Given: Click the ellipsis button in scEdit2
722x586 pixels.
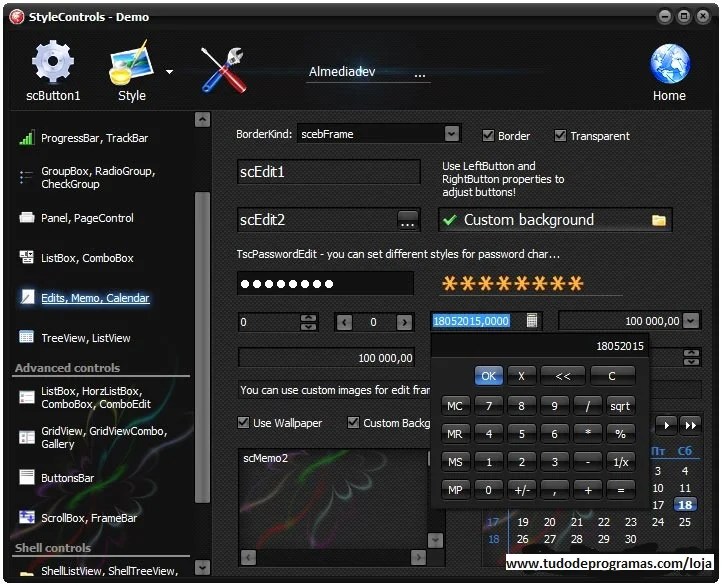Looking at the screenshot, I should [408, 220].
